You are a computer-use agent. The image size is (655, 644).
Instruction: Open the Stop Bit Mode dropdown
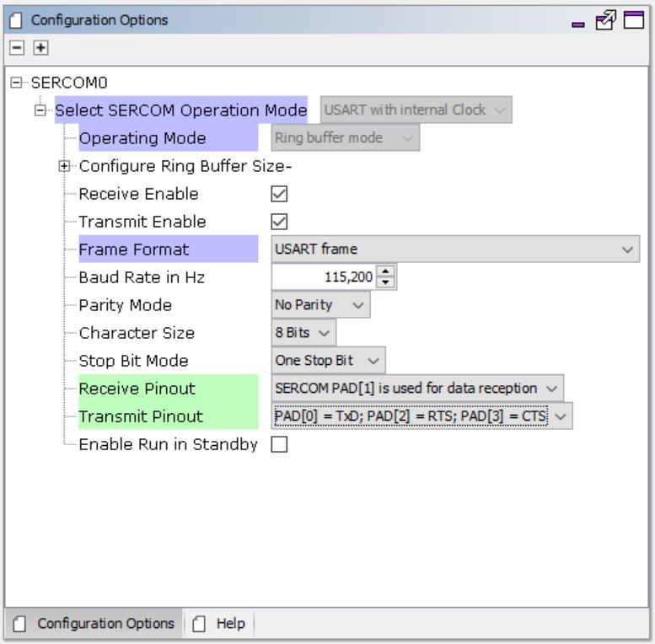pos(328,361)
